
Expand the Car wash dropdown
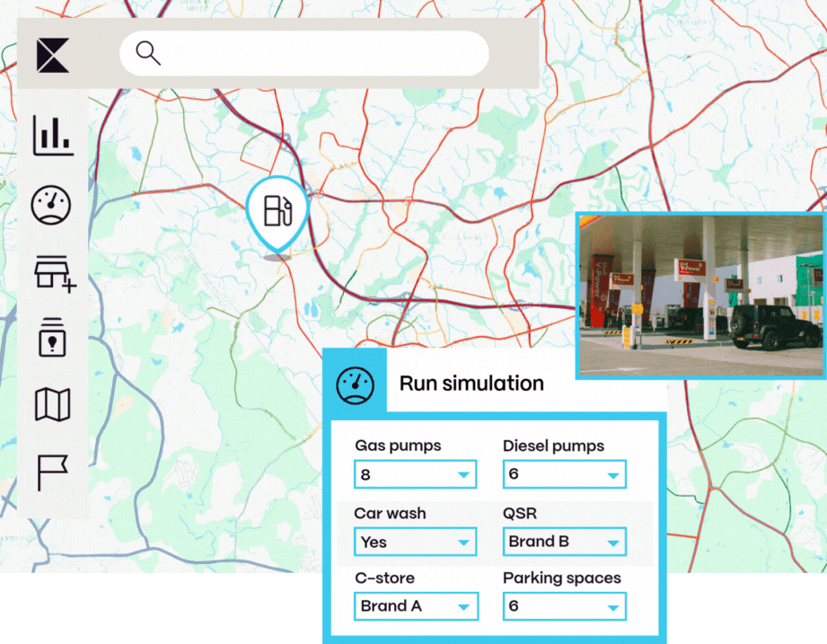415,542
